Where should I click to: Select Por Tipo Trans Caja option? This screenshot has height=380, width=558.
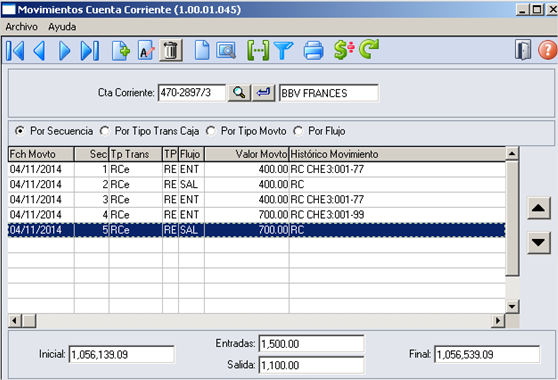[x=104, y=131]
